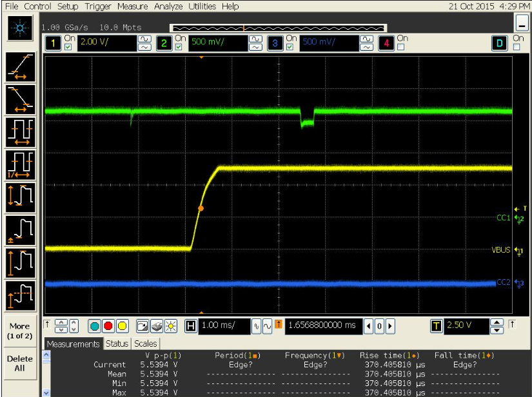
Task: Switch to the Measurements tab
Action: [74, 344]
